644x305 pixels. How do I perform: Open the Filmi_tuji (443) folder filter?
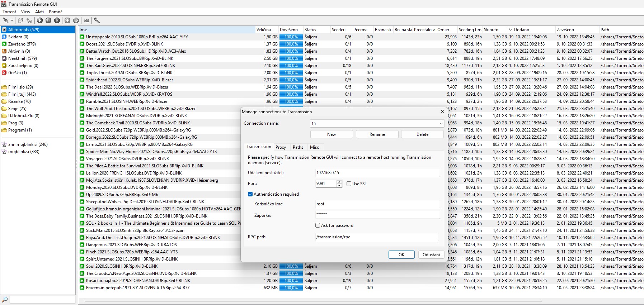tap(38, 94)
